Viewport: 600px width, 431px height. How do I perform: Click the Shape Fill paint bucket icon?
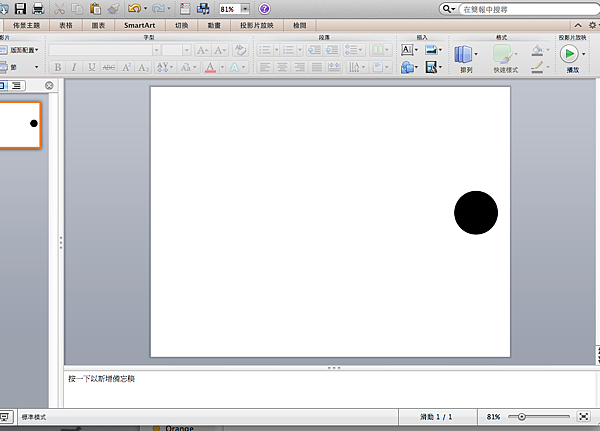[537, 50]
